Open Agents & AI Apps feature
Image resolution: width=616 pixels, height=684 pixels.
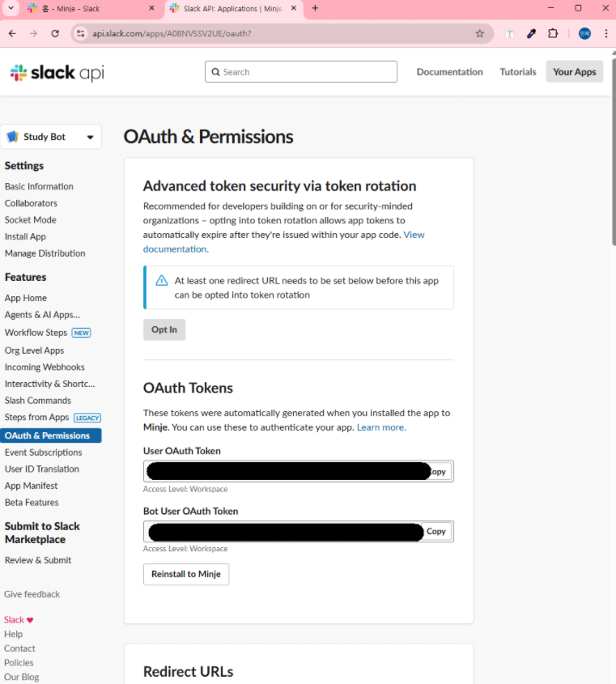[42, 315]
